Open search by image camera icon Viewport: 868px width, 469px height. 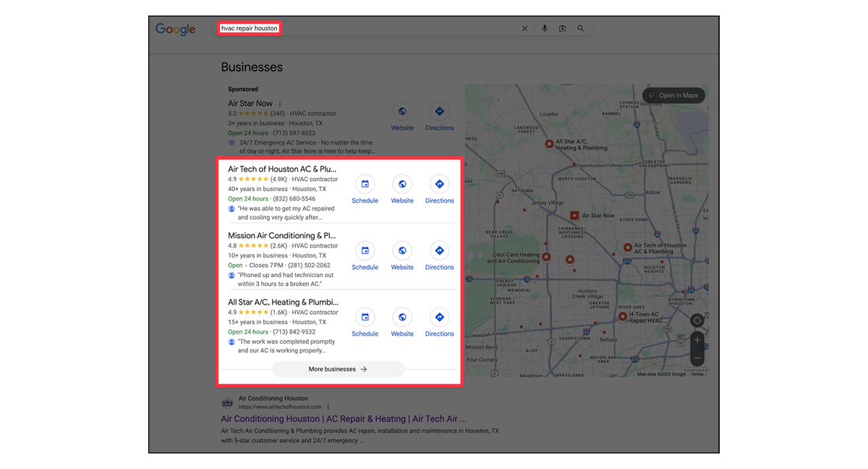[x=562, y=29]
